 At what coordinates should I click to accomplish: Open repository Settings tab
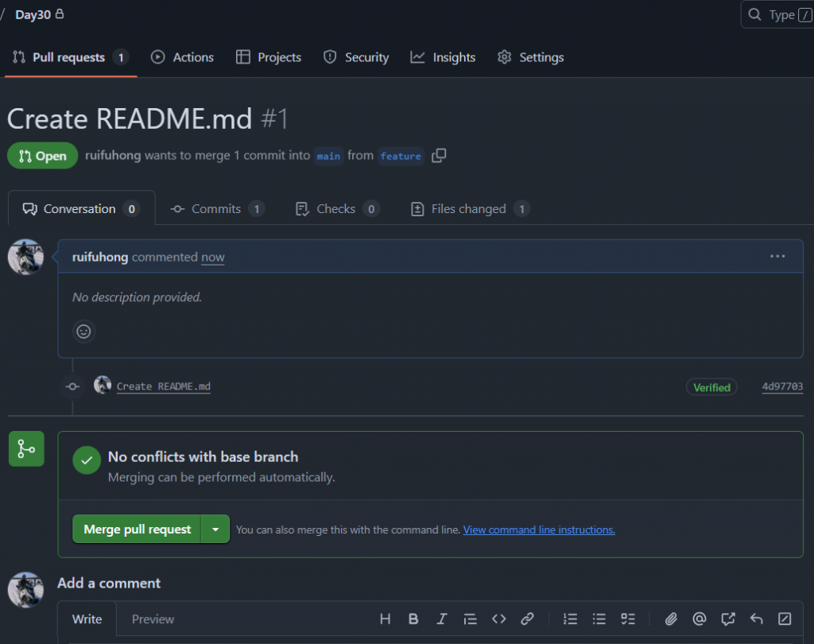[x=530, y=57]
